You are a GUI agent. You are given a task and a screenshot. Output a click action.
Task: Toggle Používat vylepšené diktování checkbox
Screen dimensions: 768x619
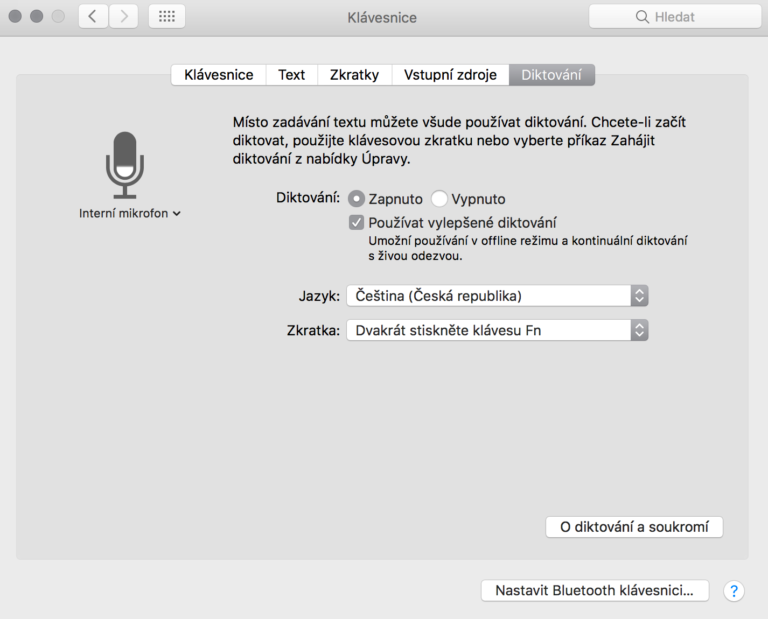[356, 222]
